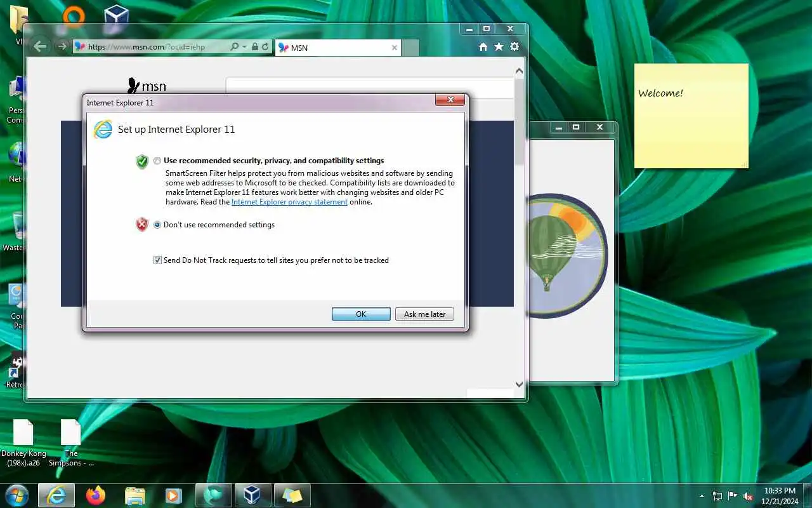812x508 pixels.
Task: Open the Windows Start menu orb
Action: (17, 495)
